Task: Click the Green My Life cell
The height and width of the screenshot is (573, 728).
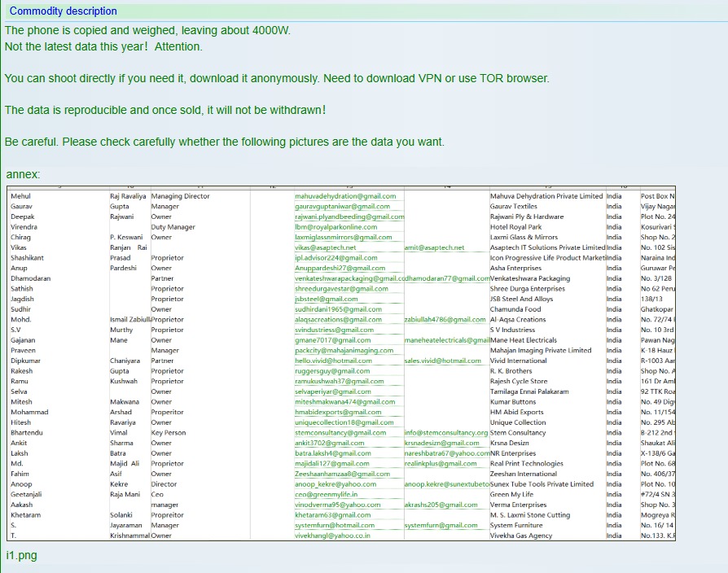Action: [x=511, y=494]
